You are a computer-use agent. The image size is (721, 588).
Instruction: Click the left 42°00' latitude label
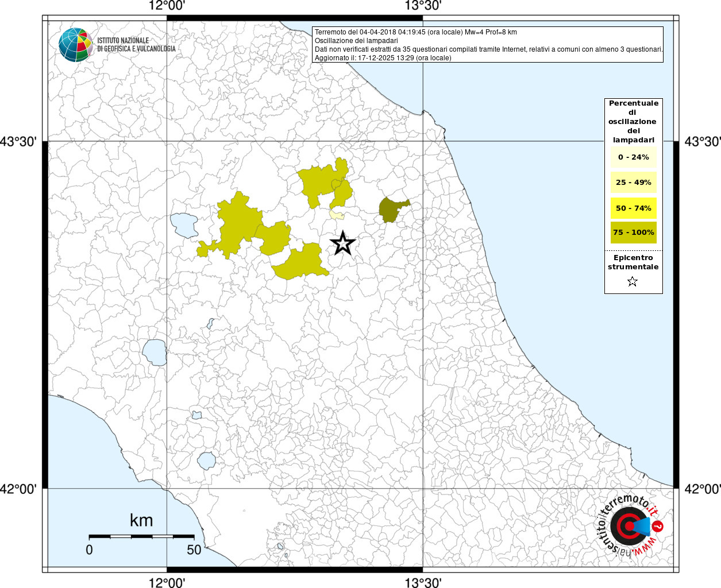pos(18,489)
